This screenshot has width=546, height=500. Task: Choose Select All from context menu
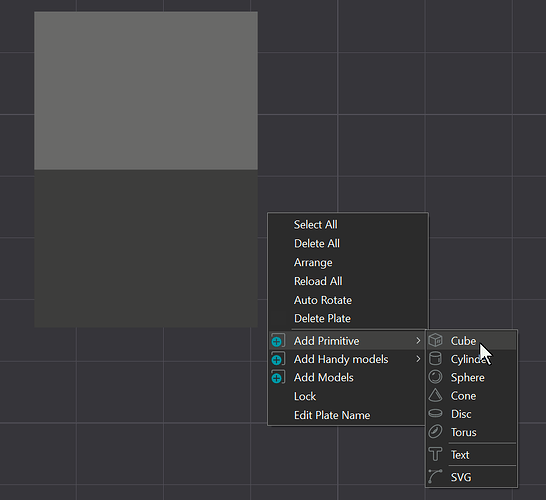(315, 225)
